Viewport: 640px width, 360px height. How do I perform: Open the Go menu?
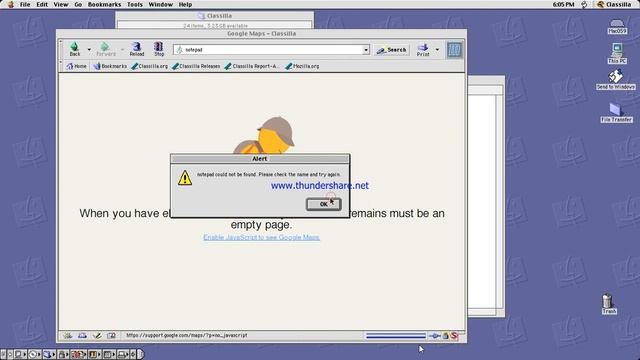(x=78, y=4)
